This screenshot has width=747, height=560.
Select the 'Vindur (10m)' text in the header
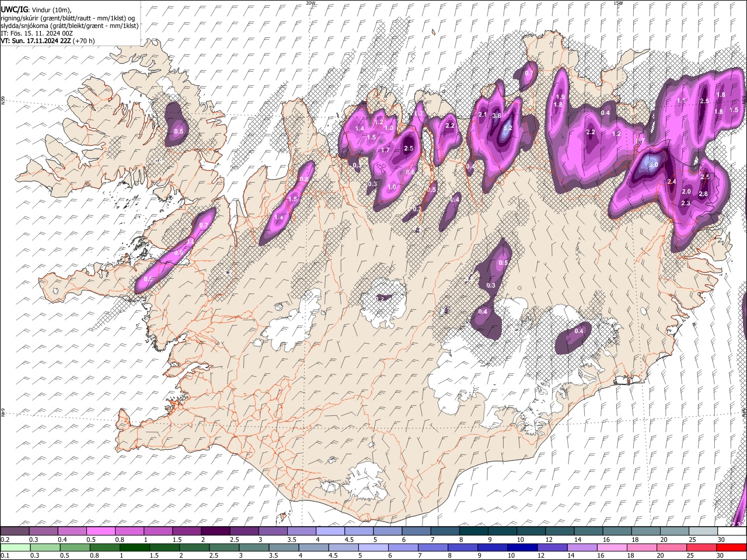[x=51, y=10]
